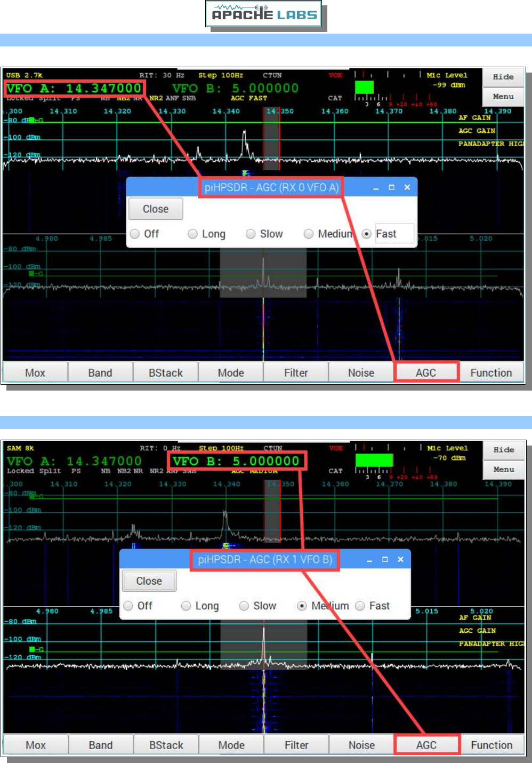
Task: Select Off in the RX 0 VFO A AGC dialog
Action: pos(145,234)
